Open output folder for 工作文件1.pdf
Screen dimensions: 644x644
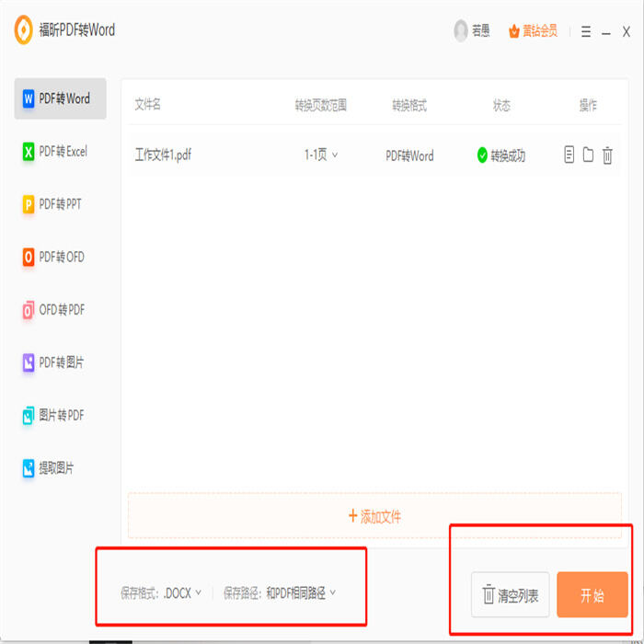coord(588,155)
